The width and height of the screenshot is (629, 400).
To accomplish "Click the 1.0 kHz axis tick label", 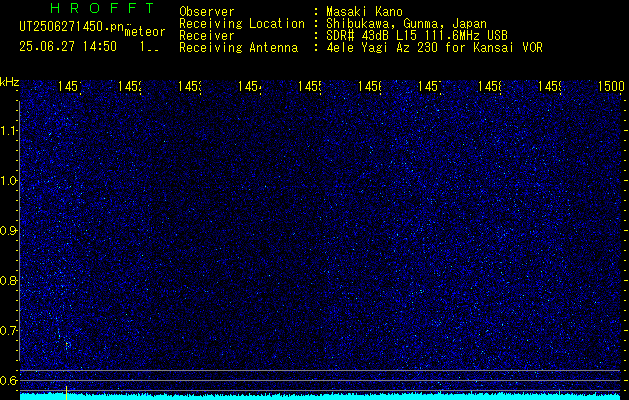I will (x=9, y=181).
